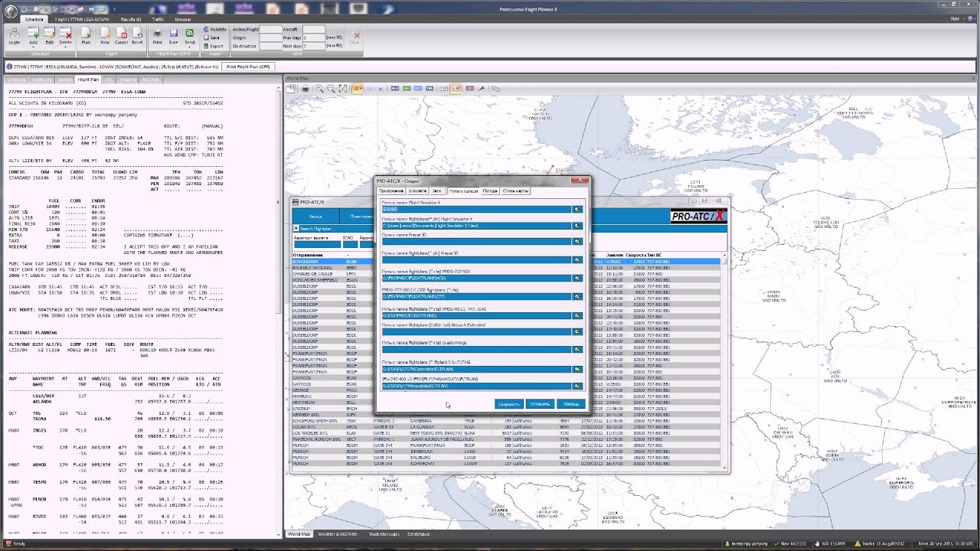
Task: Fit the World Map to the window
Action: (343, 89)
